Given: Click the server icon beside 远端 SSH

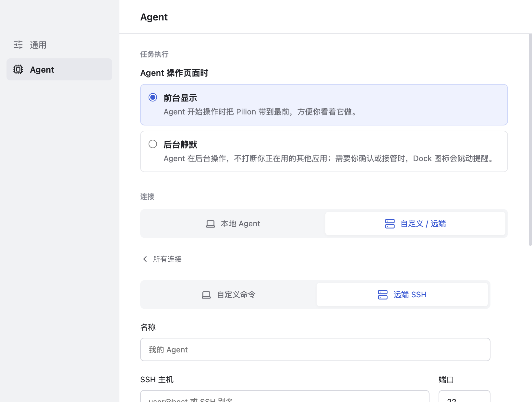Looking at the screenshot, I should [x=383, y=295].
